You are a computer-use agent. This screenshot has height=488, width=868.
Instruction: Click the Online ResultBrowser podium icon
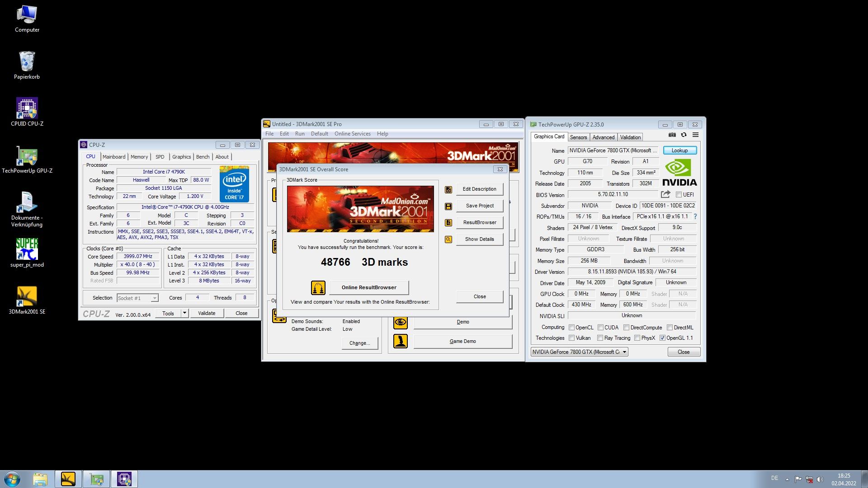[318, 287]
